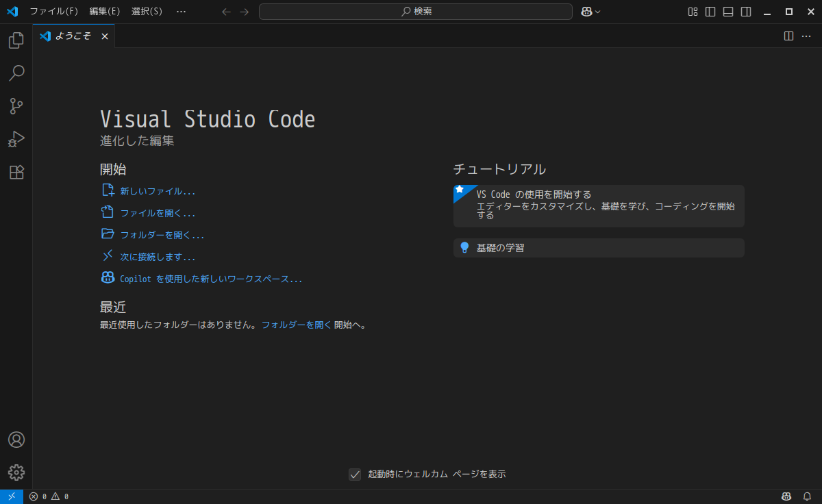
Task: Toggle the secondary side bar
Action: point(747,12)
